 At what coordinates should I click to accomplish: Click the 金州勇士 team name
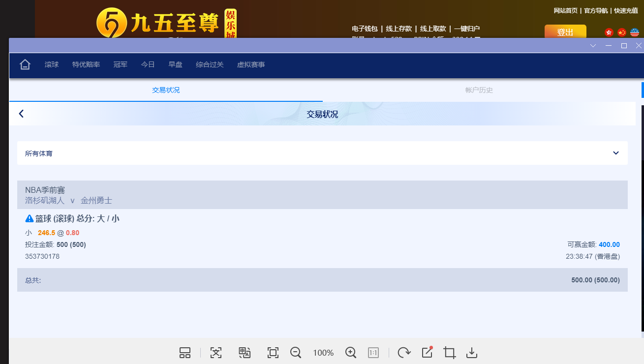pyautogui.click(x=96, y=201)
